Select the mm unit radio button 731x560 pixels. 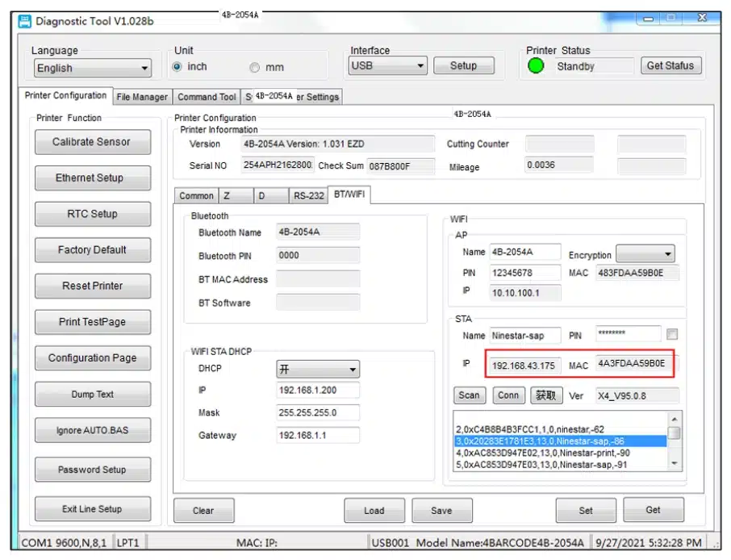click(x=254, y=68)
